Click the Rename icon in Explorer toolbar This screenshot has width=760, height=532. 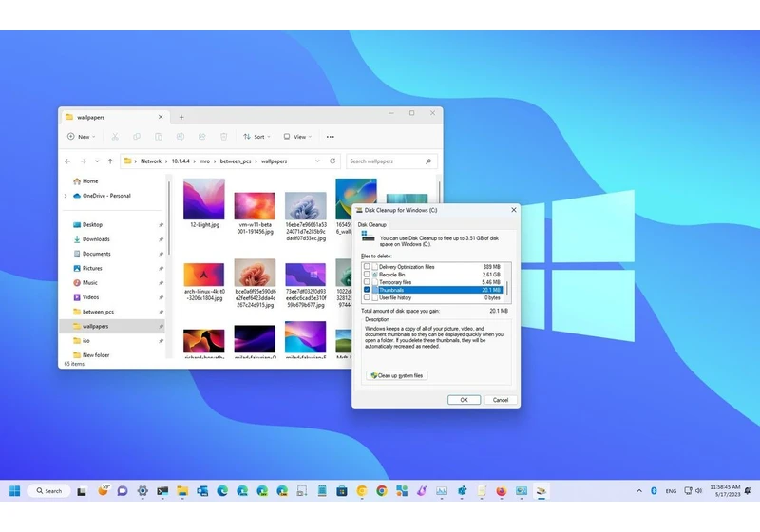pyautogui.click(x=180, y=137)
